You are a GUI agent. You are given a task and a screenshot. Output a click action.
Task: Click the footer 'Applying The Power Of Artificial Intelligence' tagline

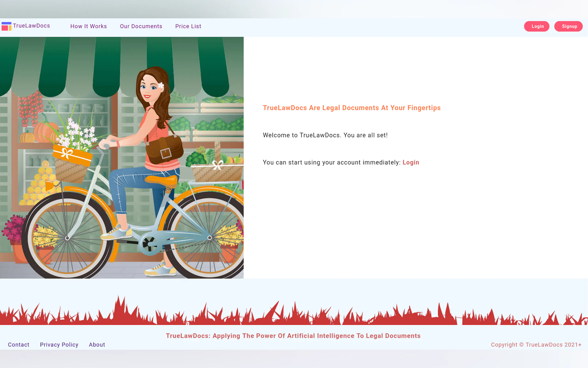[293, 336]
